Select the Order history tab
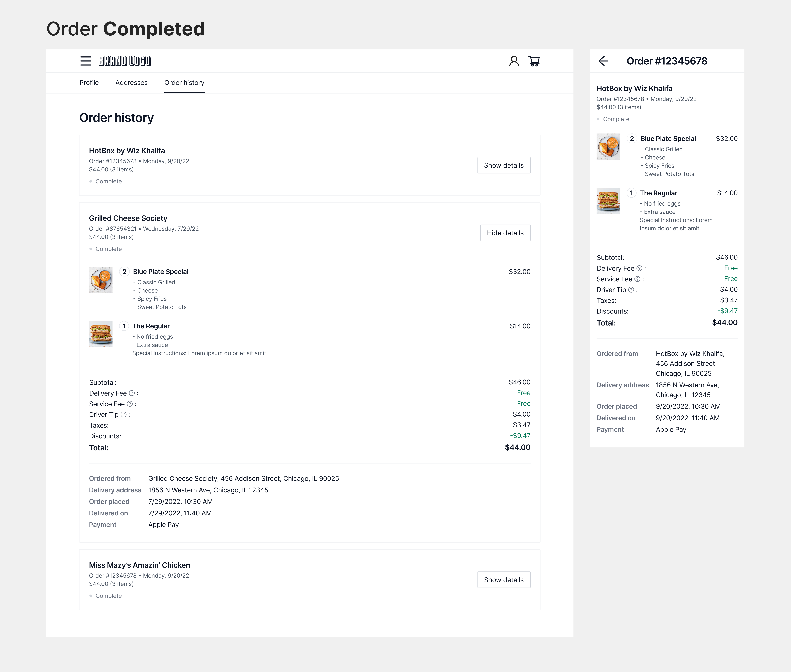Screen dimensions: 791x672 click(184, 83)
